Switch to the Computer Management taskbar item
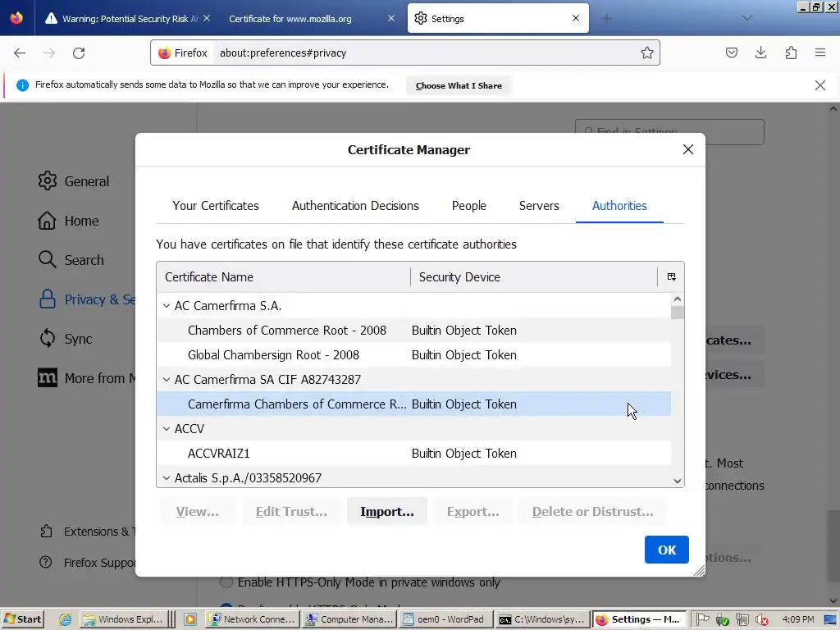840x630 pixels. click(349, 619)
